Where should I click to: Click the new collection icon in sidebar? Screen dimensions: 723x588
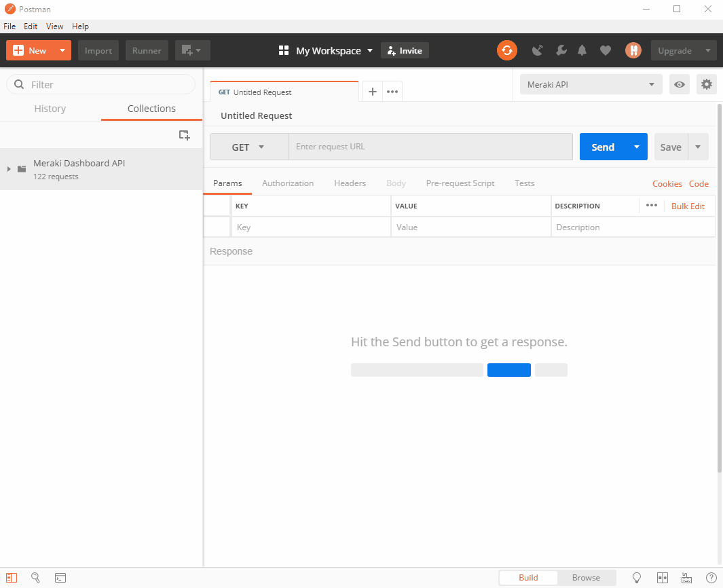click(184, 135)
